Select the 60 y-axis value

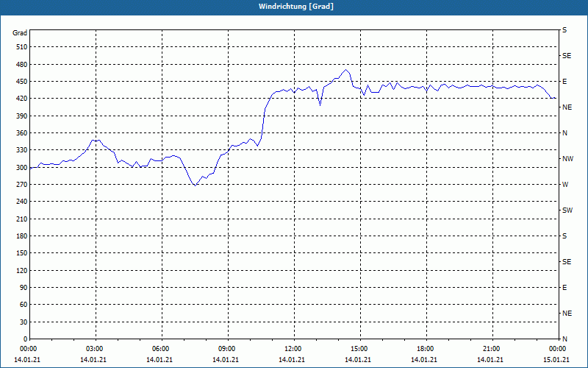24,305
